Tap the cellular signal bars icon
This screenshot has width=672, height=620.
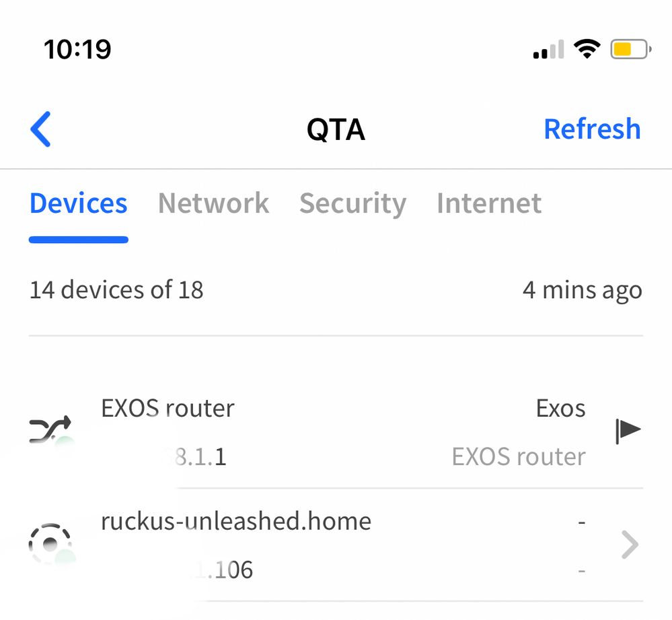click(548, 50)
